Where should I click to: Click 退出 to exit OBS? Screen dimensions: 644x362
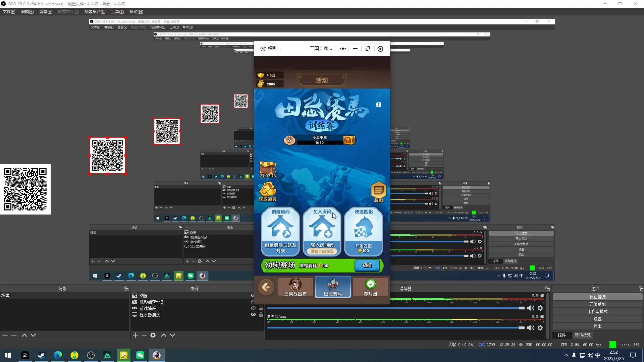pos(597,326)
